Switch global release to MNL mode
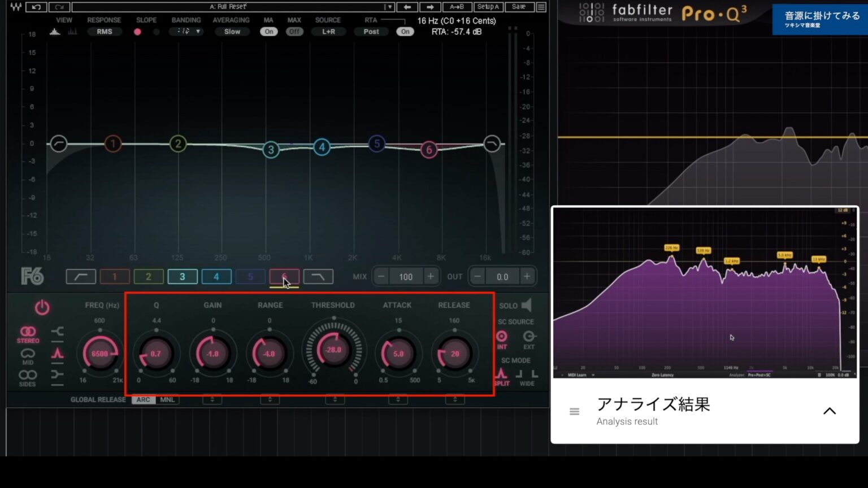 167,399
